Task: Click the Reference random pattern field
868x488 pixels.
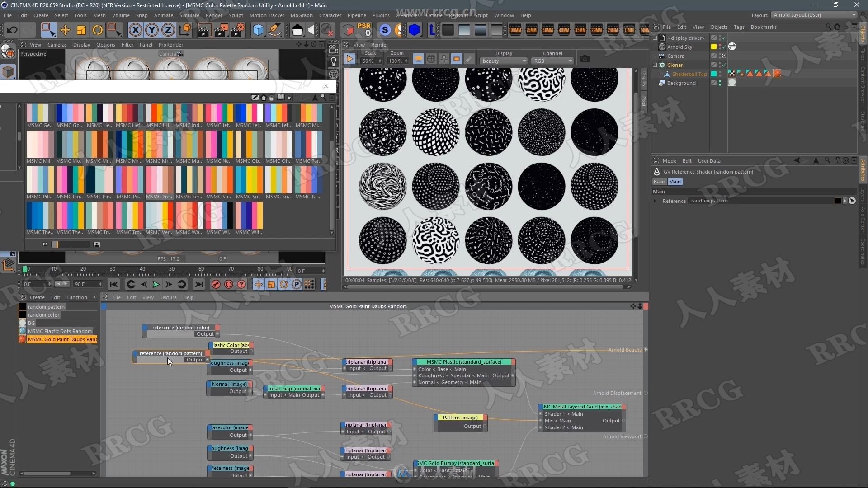Action: click(761, 201)
